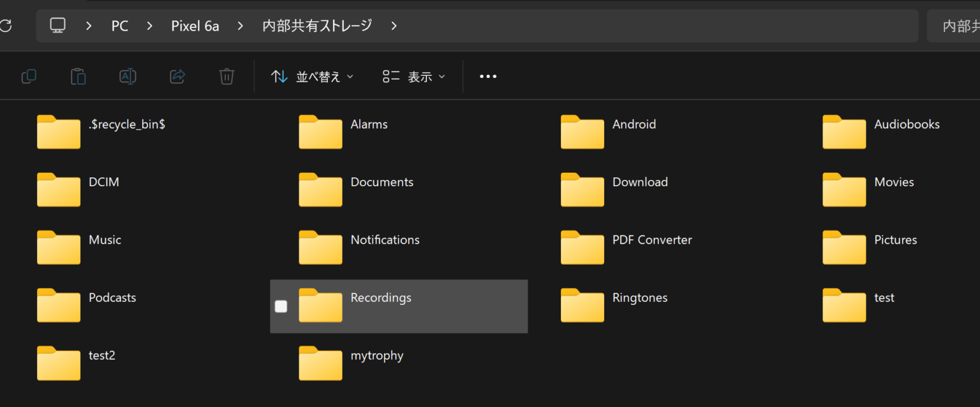Viewport: 980px width, 407px height.
Task: Go to Pixel 6a in breadcrumb path
Action: 195,26
